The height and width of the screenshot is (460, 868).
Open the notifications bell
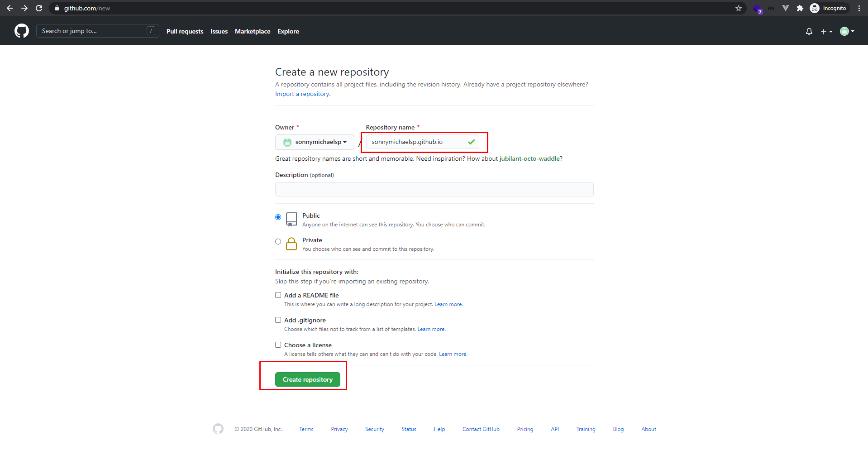pyautogui.click(x=809, y=31)
